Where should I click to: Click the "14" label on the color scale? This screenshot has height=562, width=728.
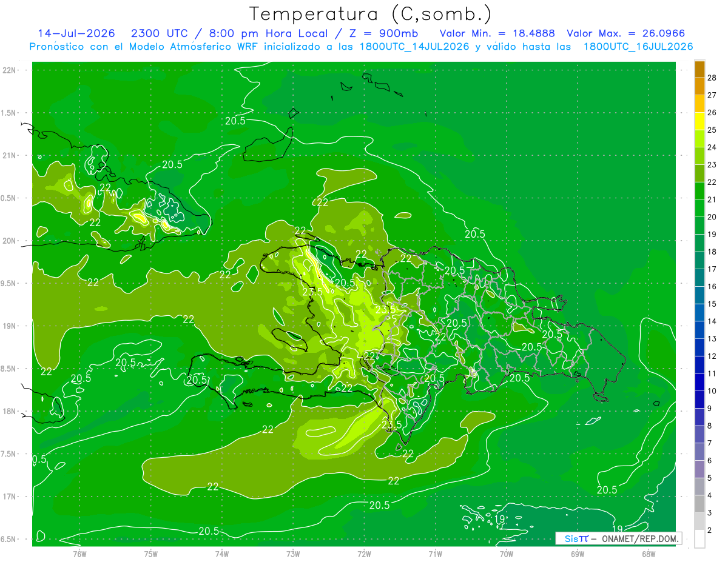pyautogui.click(x=712, y=321)
